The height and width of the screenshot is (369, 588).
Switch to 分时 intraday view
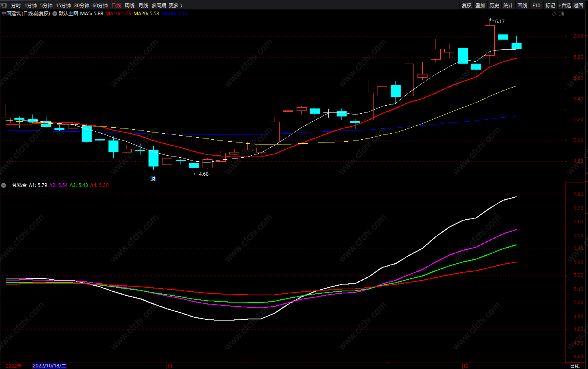coord(16,5)
